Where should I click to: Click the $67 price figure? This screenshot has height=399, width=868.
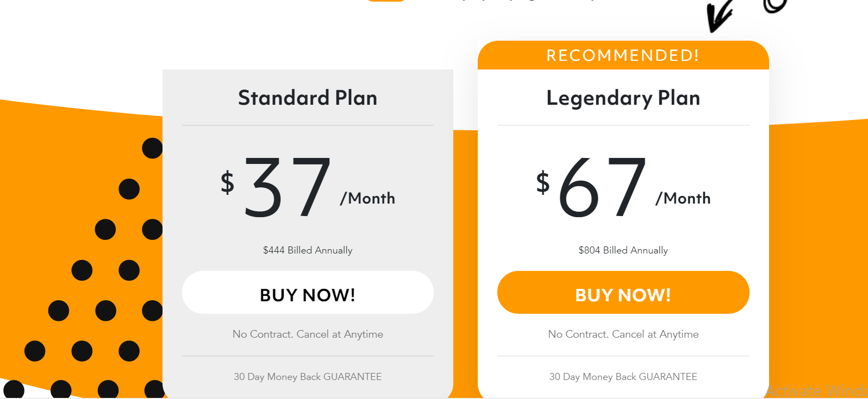602,187
